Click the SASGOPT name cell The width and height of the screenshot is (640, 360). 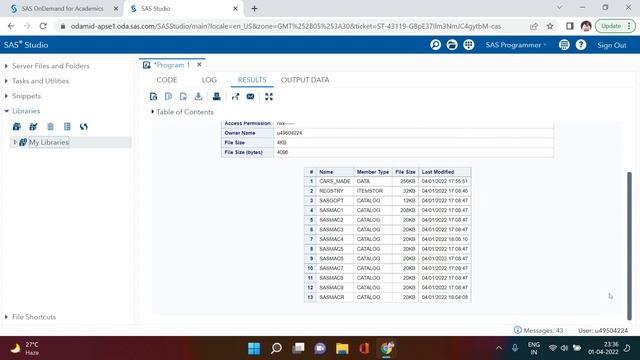coord(335,201)
